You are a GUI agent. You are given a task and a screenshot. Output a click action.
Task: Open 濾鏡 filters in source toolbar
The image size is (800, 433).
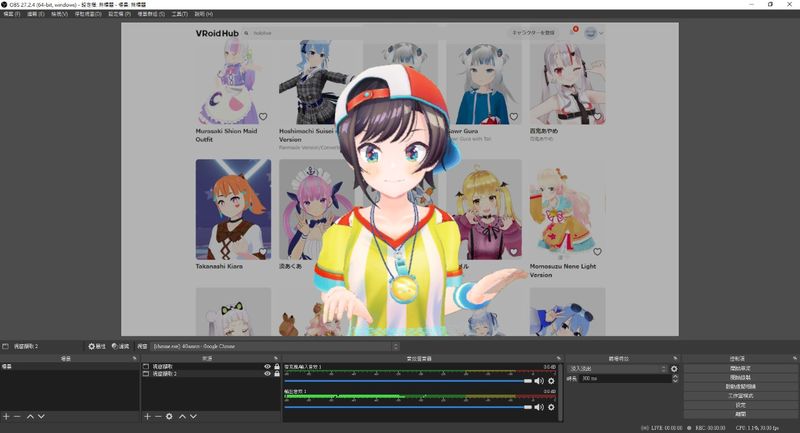pyautogui.click(x=120, y=346)
